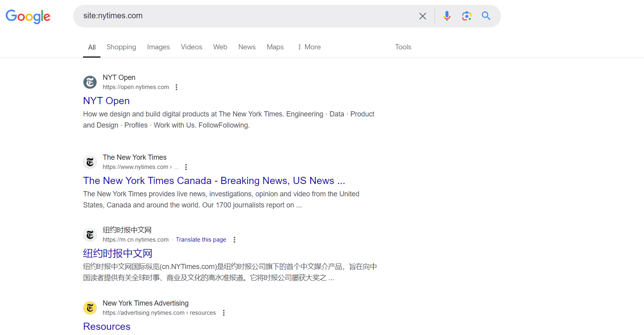
Task: Switch to Shopping tab
Action: (121, 47)
